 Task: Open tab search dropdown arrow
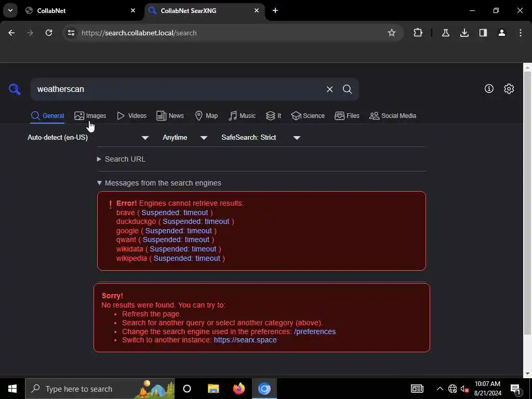point(10,10)
